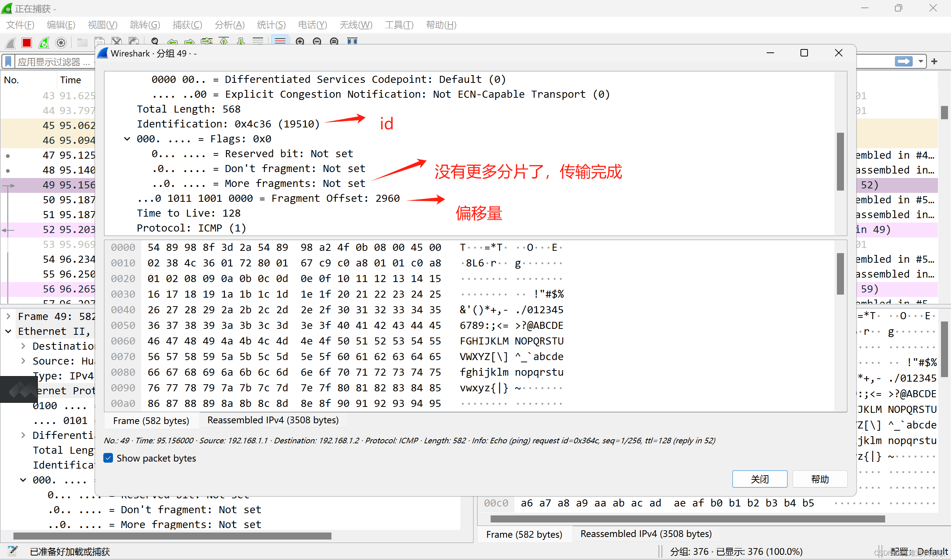Collapse the Ethernet II tree node
Screen dimensions: 951x560
[8, 331]
